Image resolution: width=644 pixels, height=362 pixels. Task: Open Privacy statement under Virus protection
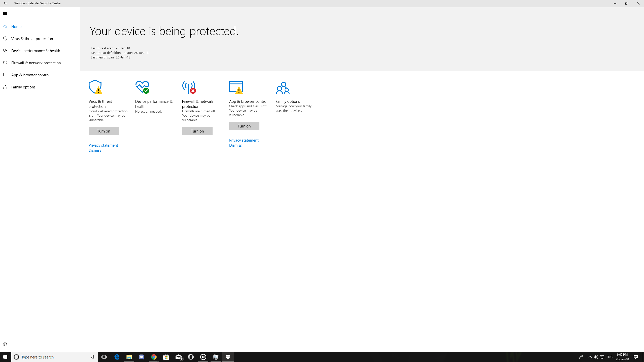(x=103, y=145)
